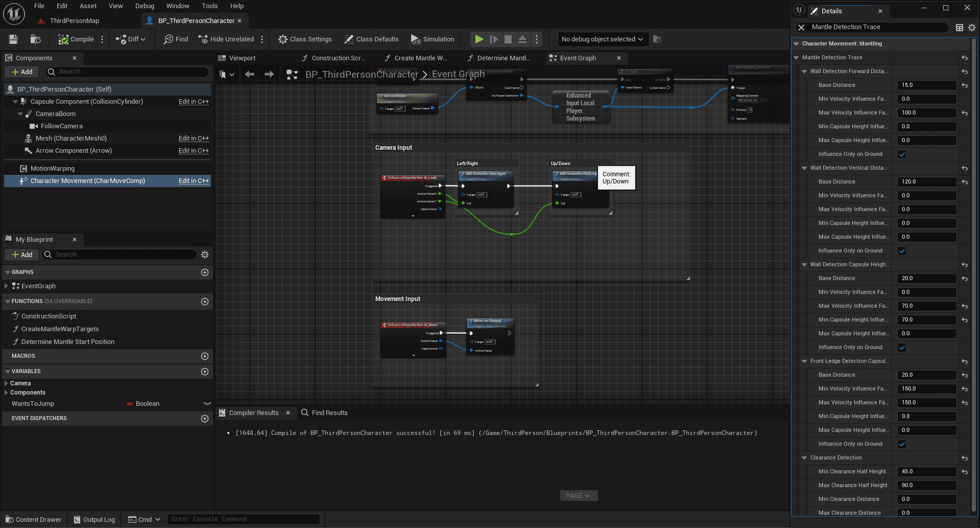This screenshot has width=980, height=528.
Task: Reset Clearance Detection to default
Action: [965, 458]
